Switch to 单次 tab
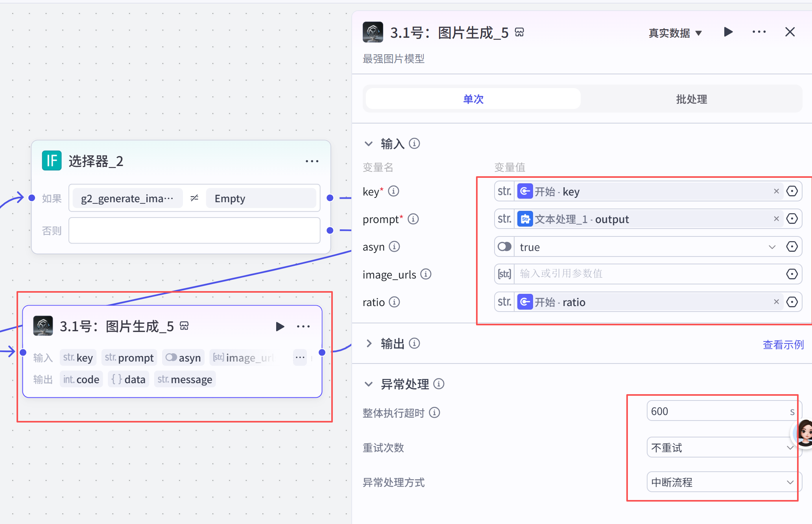 473,99
